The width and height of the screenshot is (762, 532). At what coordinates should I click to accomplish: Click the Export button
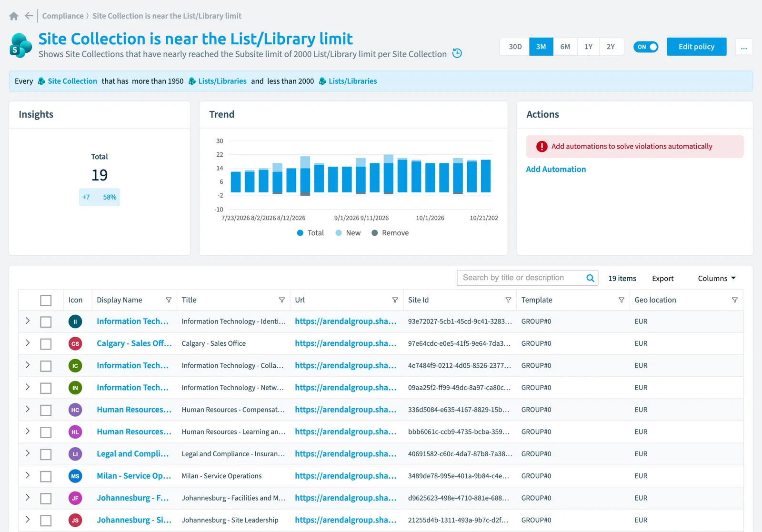click(662, 279)
